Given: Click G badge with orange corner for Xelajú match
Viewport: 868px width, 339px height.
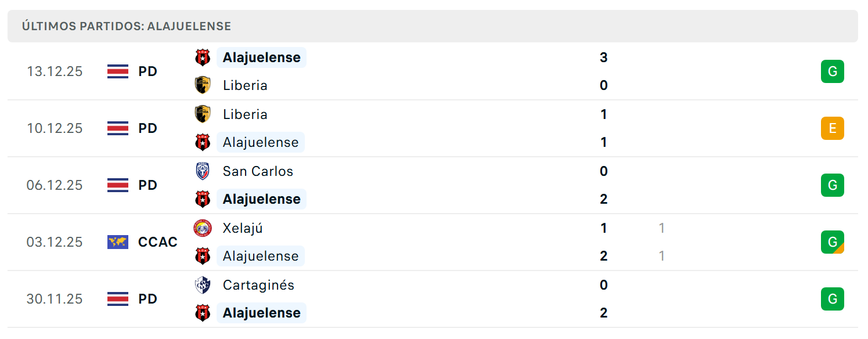Looking at the screenshot, I should pyautogui.click(x=832, y=242).
